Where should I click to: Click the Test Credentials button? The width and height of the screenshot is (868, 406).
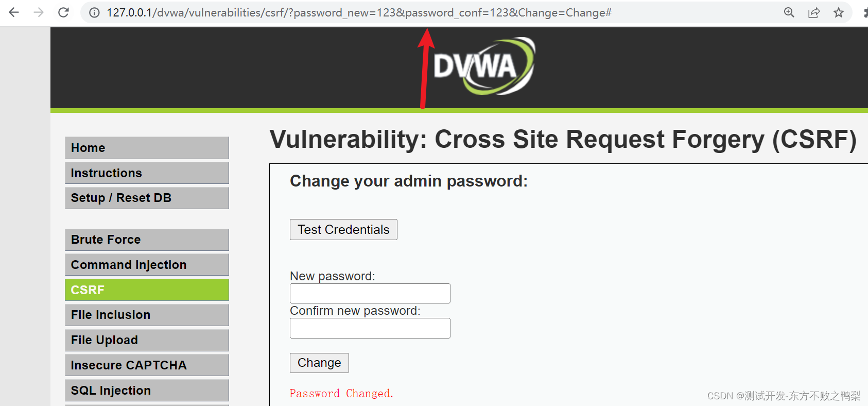pyautogui.click(x=343, y=229)
